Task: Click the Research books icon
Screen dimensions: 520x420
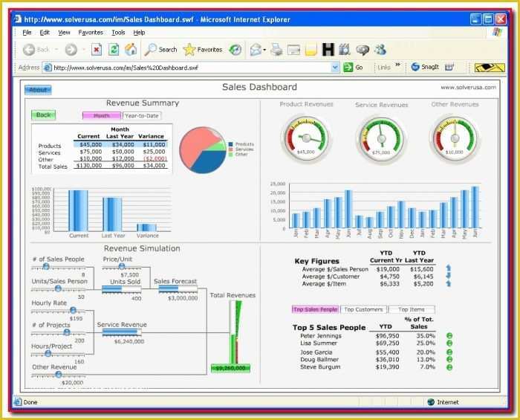Action: (345, 50)
